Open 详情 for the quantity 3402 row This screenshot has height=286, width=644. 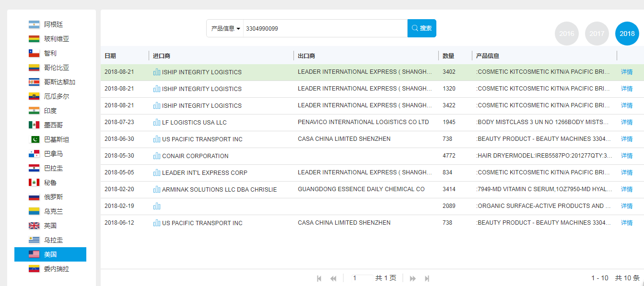pyautogui.click(x=627, y=72)
